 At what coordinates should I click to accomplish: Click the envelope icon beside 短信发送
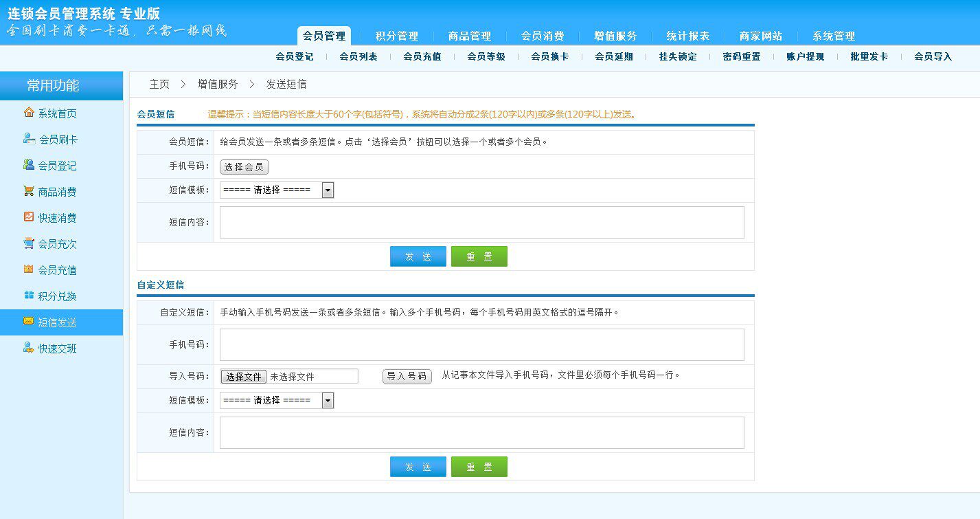click(x=29, y=322)
